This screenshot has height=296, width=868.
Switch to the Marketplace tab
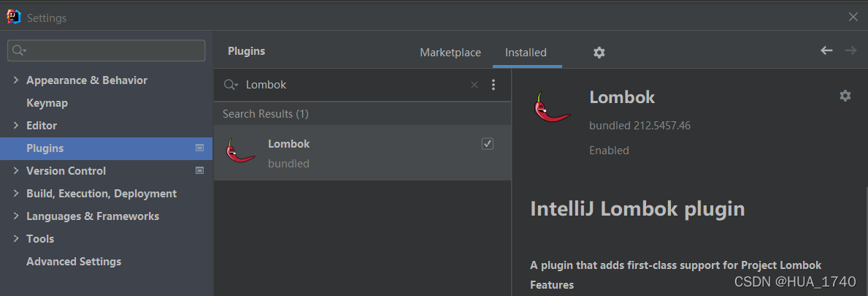click(x=450, y=53)
